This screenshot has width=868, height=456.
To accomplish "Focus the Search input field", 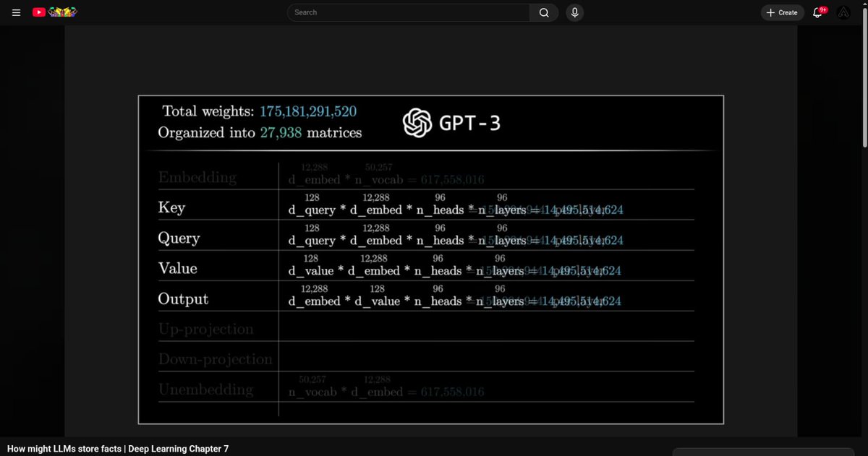I will coord(409,12).
